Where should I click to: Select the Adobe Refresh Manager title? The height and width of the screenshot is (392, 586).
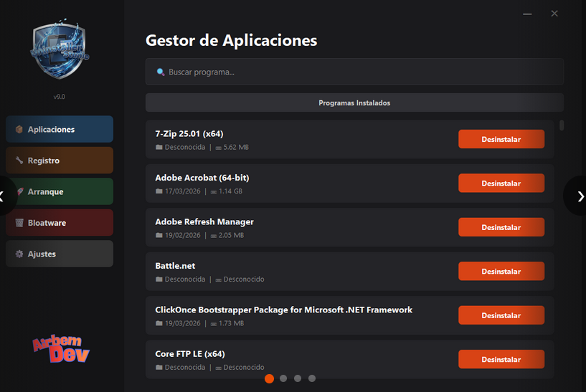204,221
